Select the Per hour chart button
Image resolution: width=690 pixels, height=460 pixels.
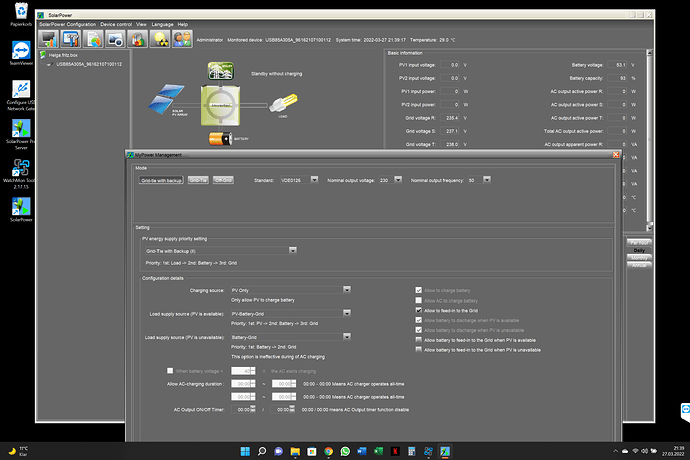point(639,243)
